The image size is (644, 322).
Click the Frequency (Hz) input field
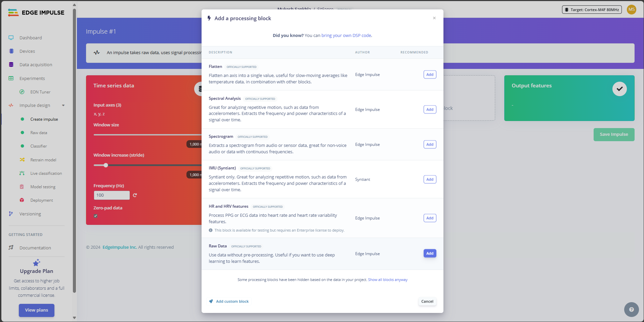click(112, 195)
